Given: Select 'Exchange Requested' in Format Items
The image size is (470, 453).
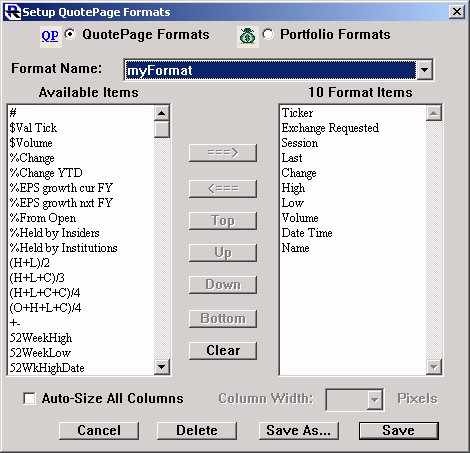Looking at the screenshot, I should (x=353, y=128).
